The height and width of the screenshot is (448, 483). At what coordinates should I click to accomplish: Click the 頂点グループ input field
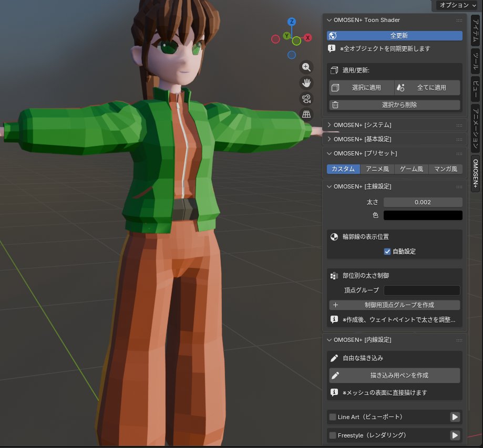pos(422,290)
